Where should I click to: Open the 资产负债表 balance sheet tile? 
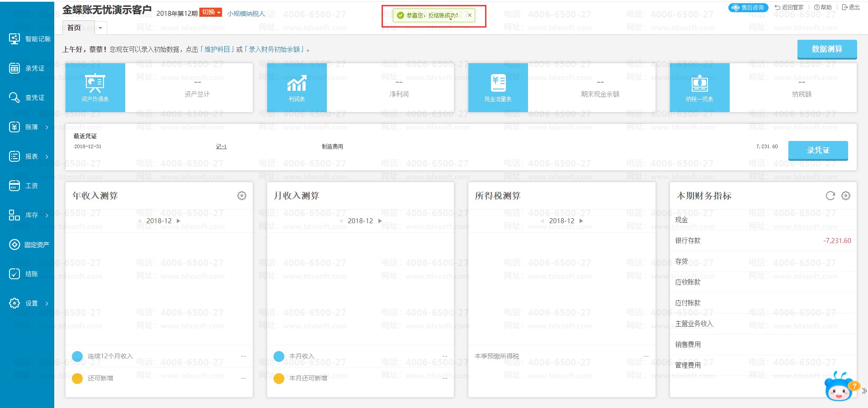[95, 88]
